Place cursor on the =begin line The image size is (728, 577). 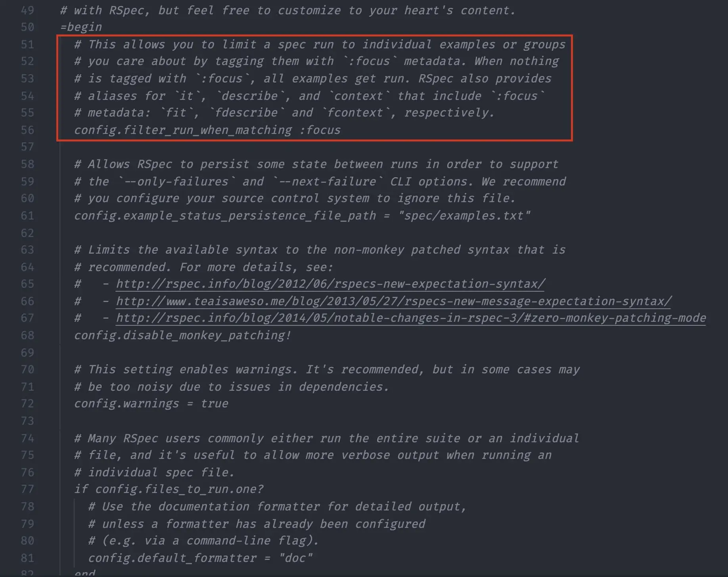pos(81,27)
